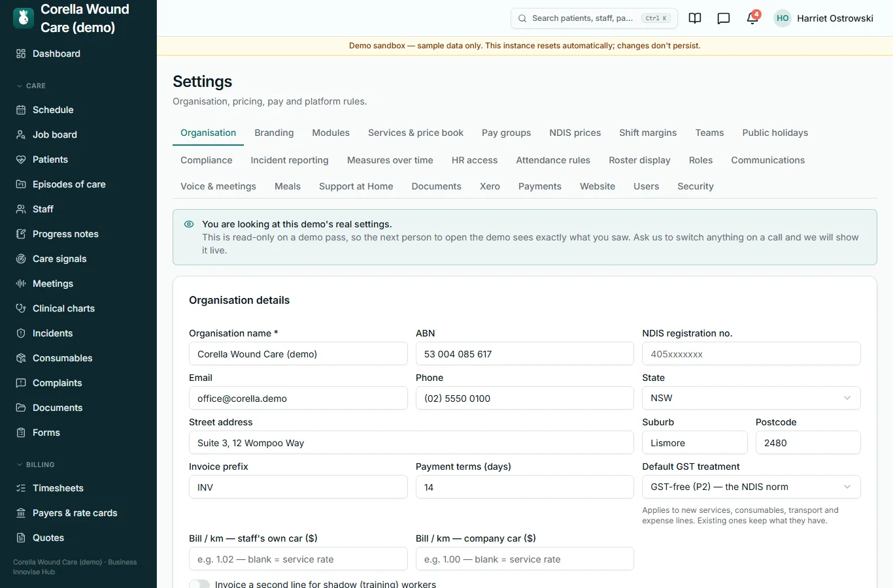The image size is (893, 588).
Task: Click the ABN input field
Action: (x=524, y=354)
